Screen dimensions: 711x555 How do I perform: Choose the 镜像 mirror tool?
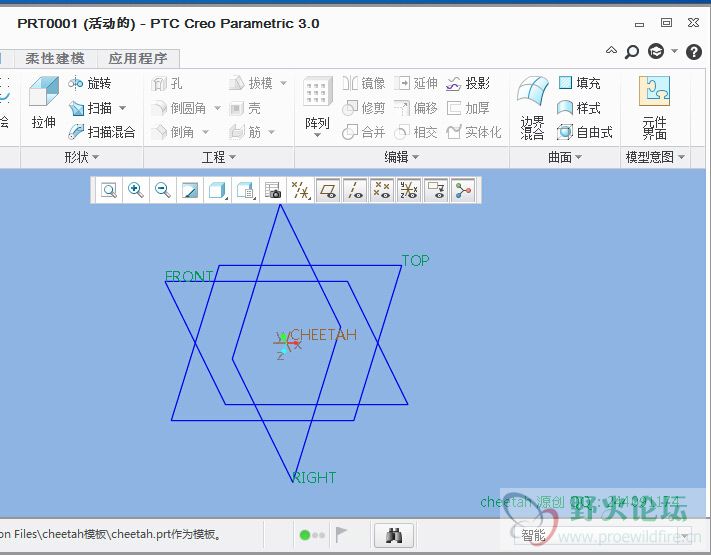point(364,83)
